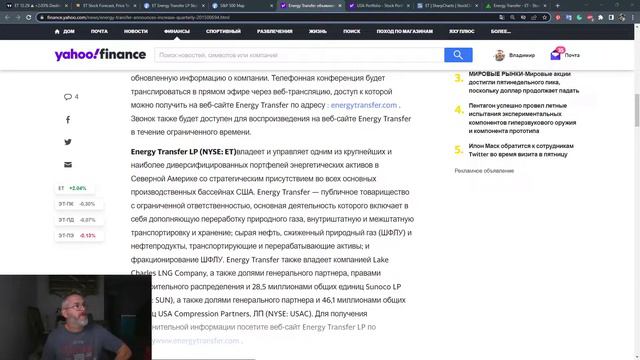The width and height of the screenshot is (640, 360).
Task: Open the ФИНАНСЫ menu item
Action: pos(177,31)
